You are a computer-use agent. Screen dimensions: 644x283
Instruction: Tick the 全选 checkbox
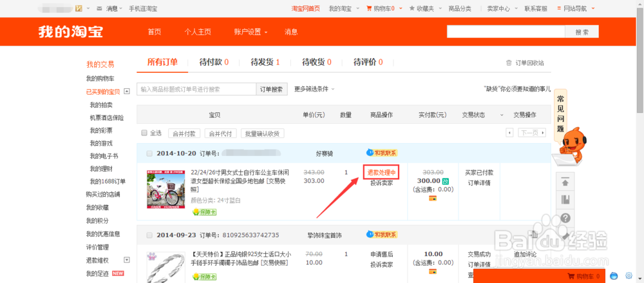point(144,133)
